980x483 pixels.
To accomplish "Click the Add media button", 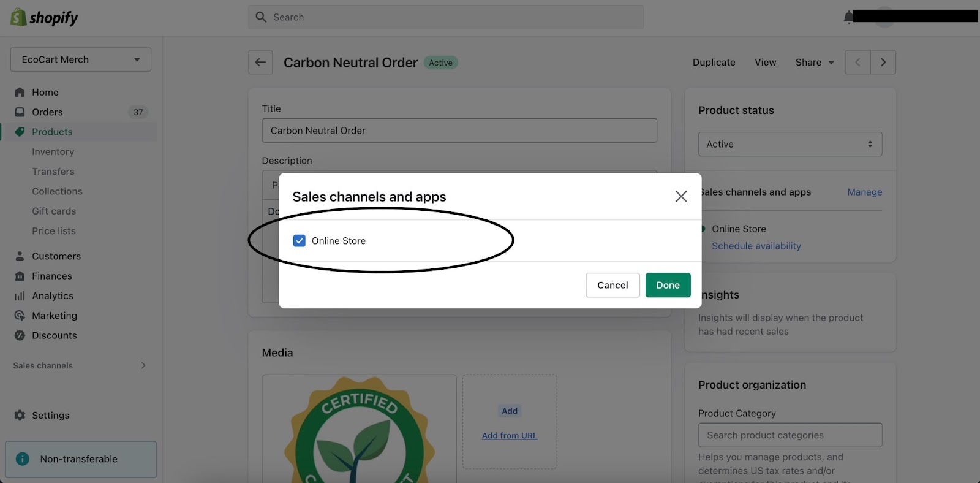I will click(x=510, y=411).
